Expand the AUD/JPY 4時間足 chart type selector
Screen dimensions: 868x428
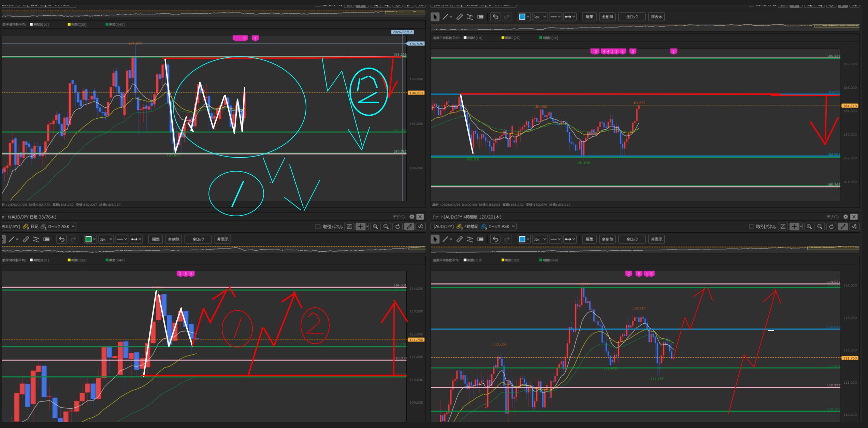(x=513, y=226)
